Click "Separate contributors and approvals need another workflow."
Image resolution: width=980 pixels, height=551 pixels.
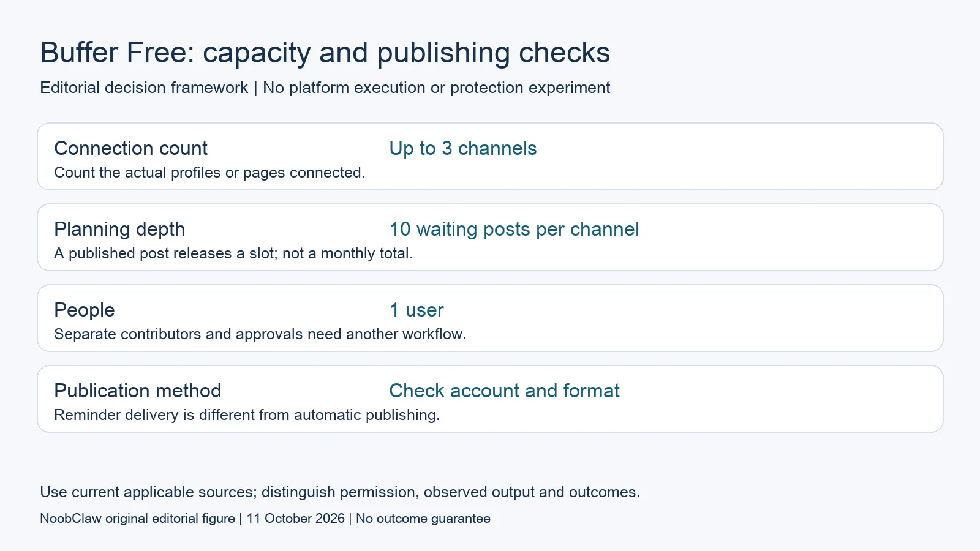click(x=260, y=334)
